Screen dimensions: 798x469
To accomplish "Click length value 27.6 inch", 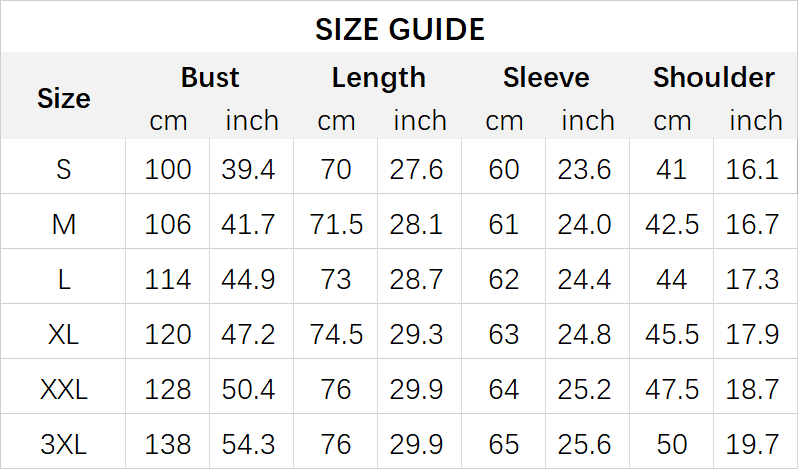I will (419, 169).
